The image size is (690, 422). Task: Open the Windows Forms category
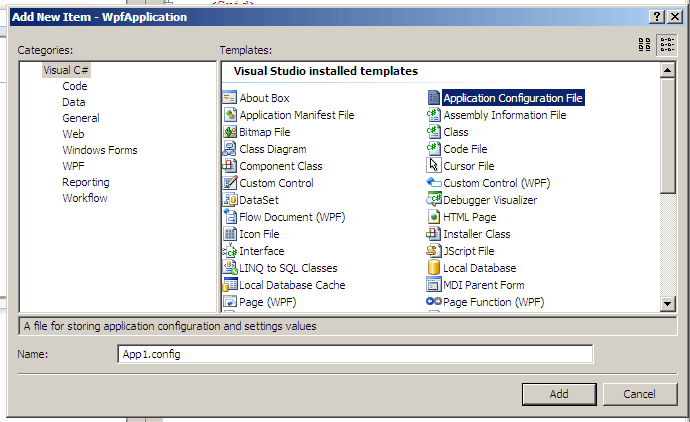pyautogui.click(x=99, y=150)
